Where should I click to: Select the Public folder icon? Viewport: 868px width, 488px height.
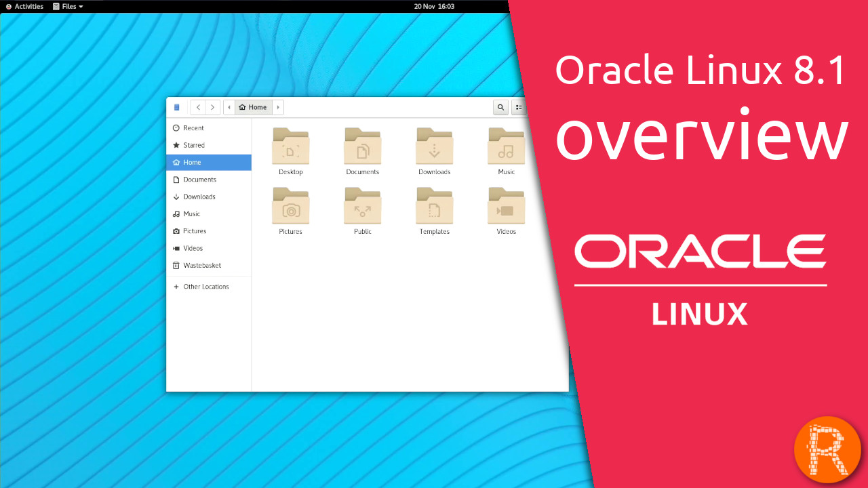pos(363,205)
